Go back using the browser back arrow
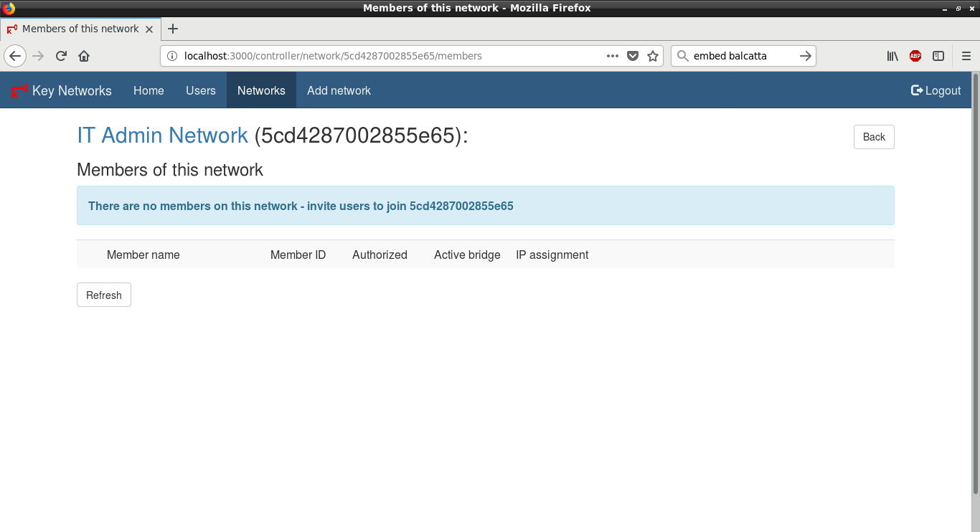This screenshot has width=980, height=532. 15,56
